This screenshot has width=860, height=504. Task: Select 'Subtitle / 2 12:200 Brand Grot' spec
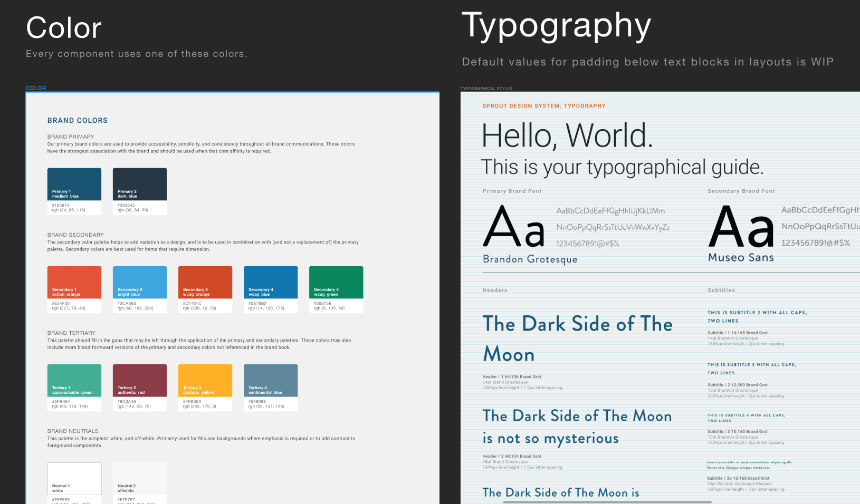738,385
